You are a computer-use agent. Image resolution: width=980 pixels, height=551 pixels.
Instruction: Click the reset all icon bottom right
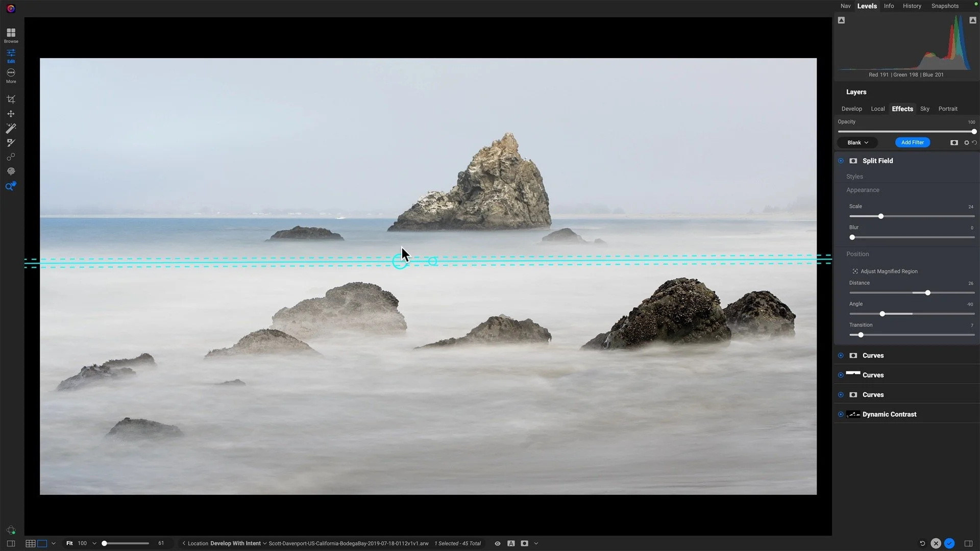[922, 543]
